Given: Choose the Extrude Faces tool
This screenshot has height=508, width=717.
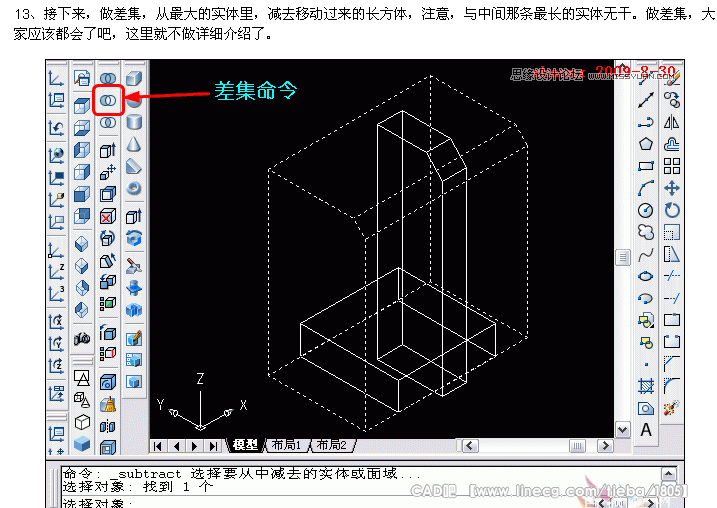Looking at the screenshot, I should coord(108,150).
